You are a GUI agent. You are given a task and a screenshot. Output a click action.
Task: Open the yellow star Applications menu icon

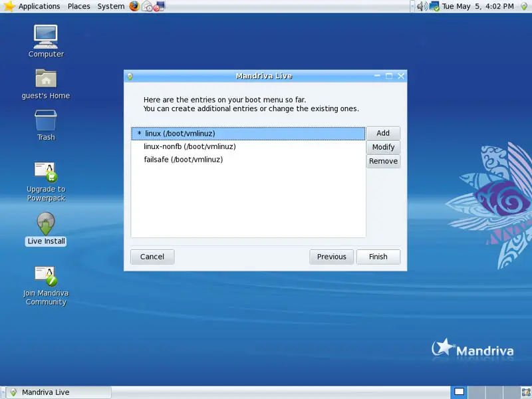pos(9,6)
